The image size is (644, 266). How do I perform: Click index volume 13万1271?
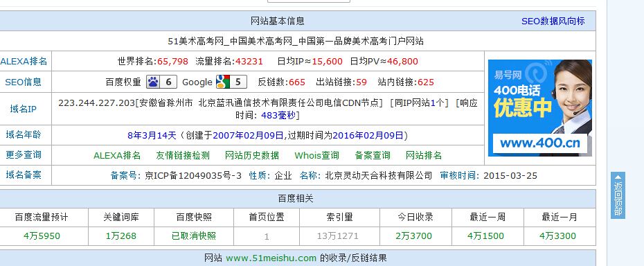(338, 236)
